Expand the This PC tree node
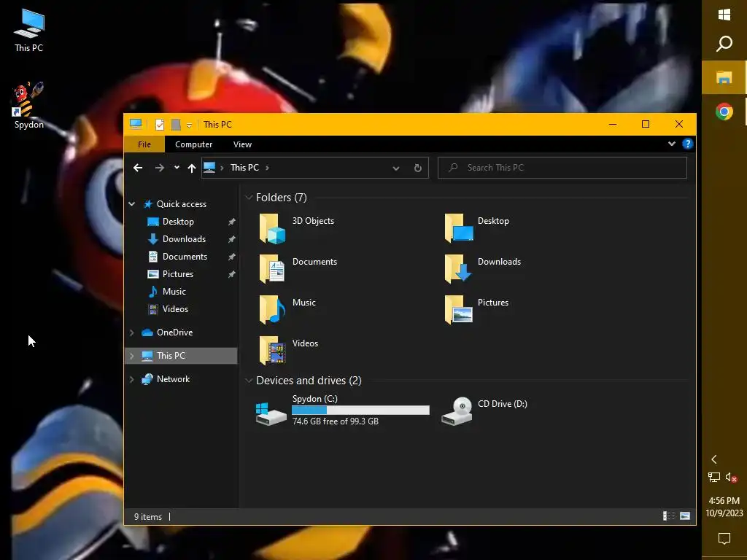The width and height of the screenshot is (747, 560). click(x=132, y=356)
